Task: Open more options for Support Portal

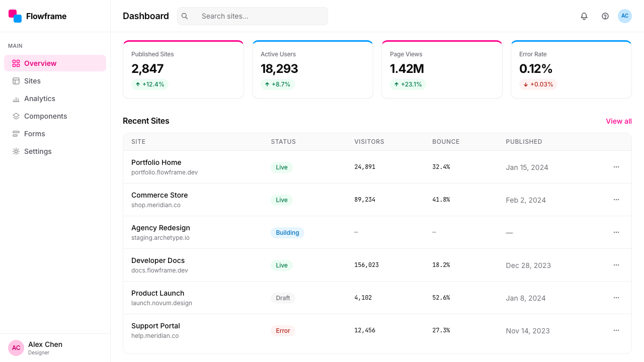Action: pyautogui.click(x=616, y=330)
